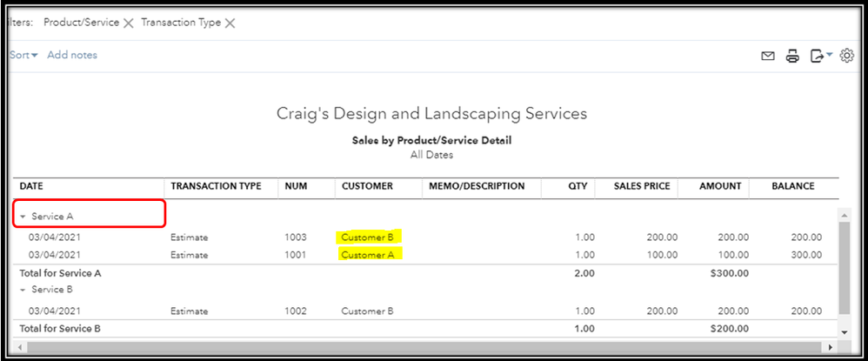This screenshot has width=868, height=361.
Task: Click the 100.00 sales price value
Action: [662, 255]
